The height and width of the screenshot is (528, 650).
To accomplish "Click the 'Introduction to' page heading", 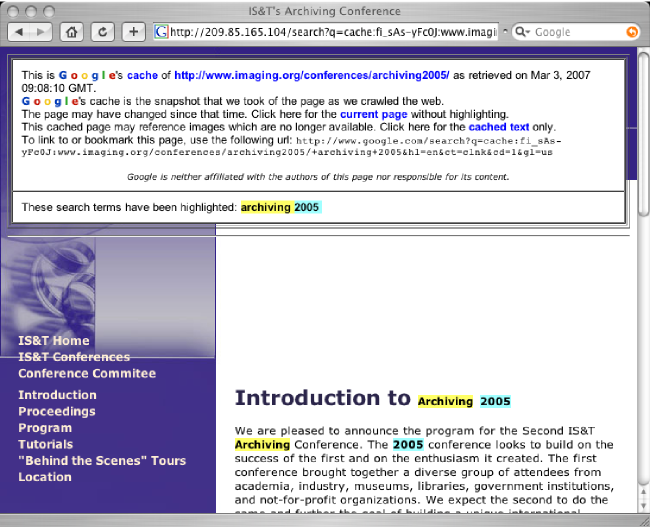I will click(323, 398).
